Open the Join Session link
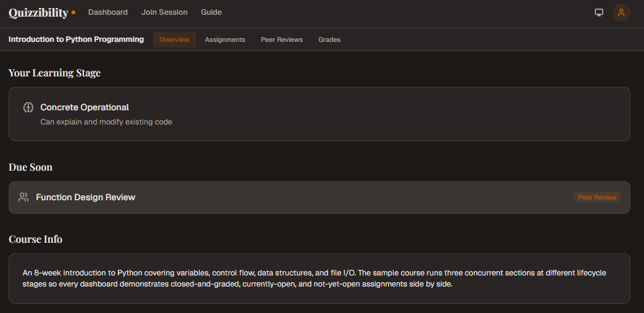 click(164, 12)
